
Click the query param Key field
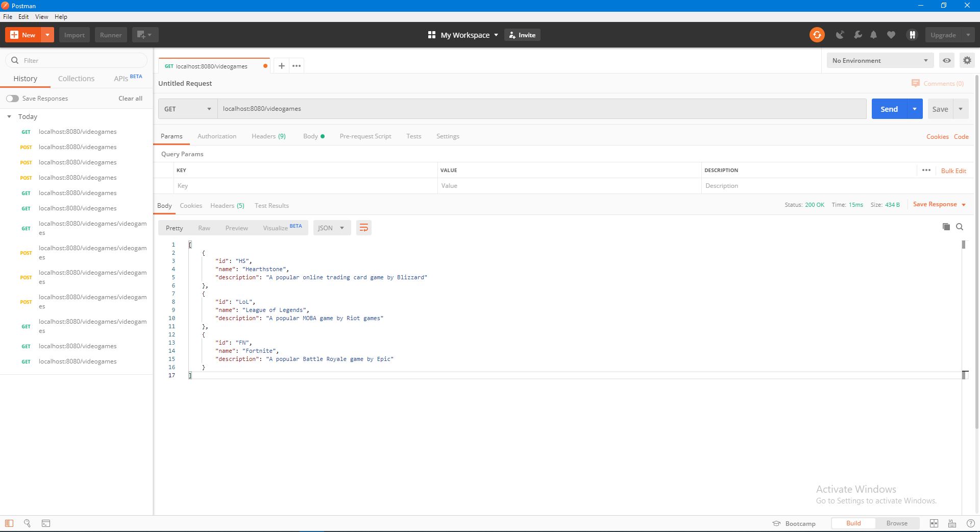coord(305,186)
